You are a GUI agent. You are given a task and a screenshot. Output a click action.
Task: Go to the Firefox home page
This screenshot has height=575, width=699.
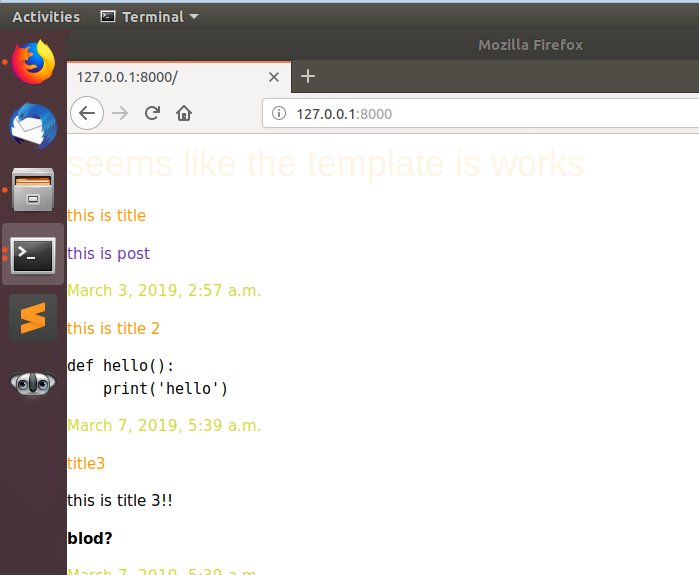[x=184, y=113]
